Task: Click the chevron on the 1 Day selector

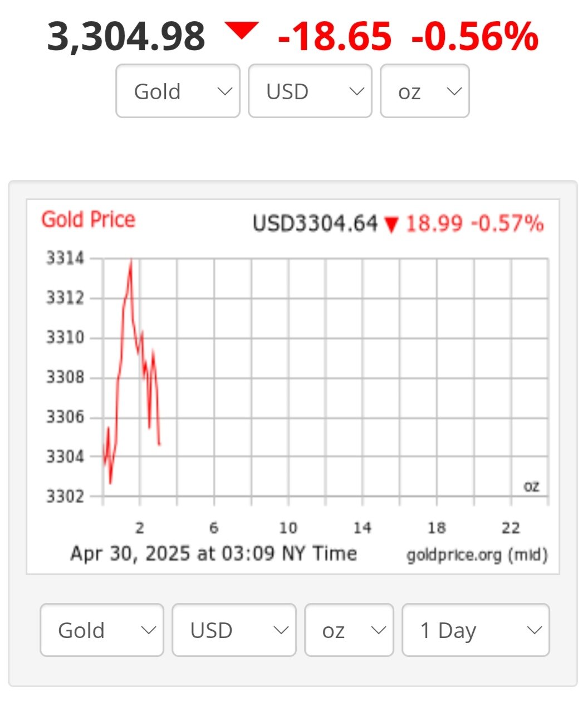Action: pyautogui.click(x=534, y=630)
